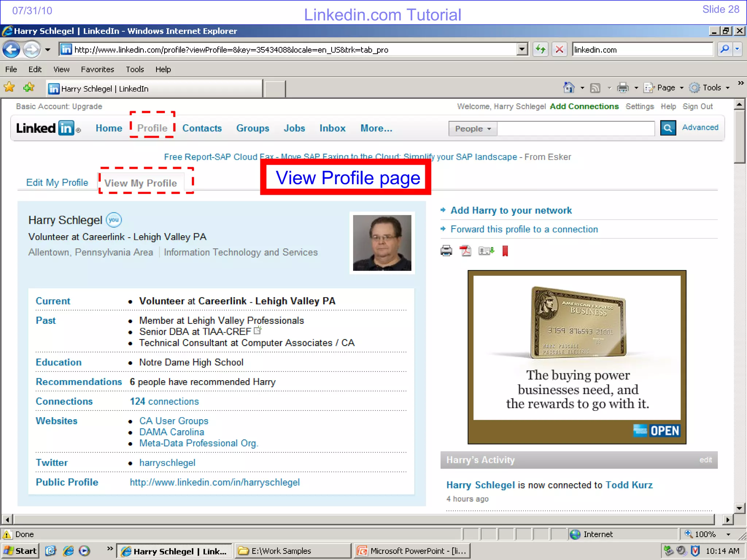Click the Refresh page icon
Viewport: 747px width, 560px height.
tap(540, 49)
